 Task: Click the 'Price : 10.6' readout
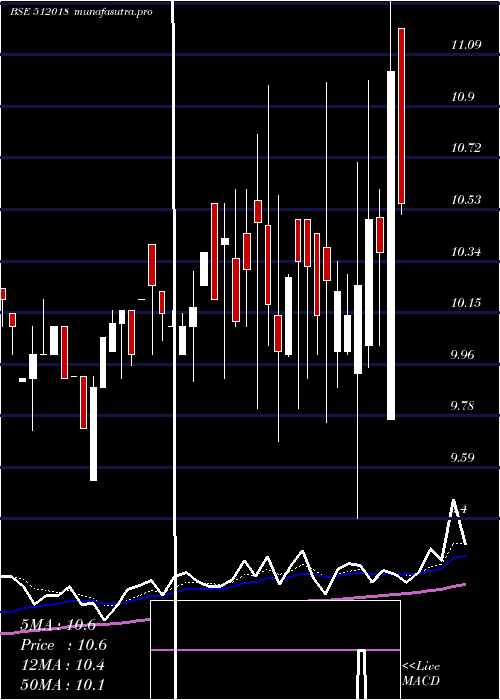point(63,645)
